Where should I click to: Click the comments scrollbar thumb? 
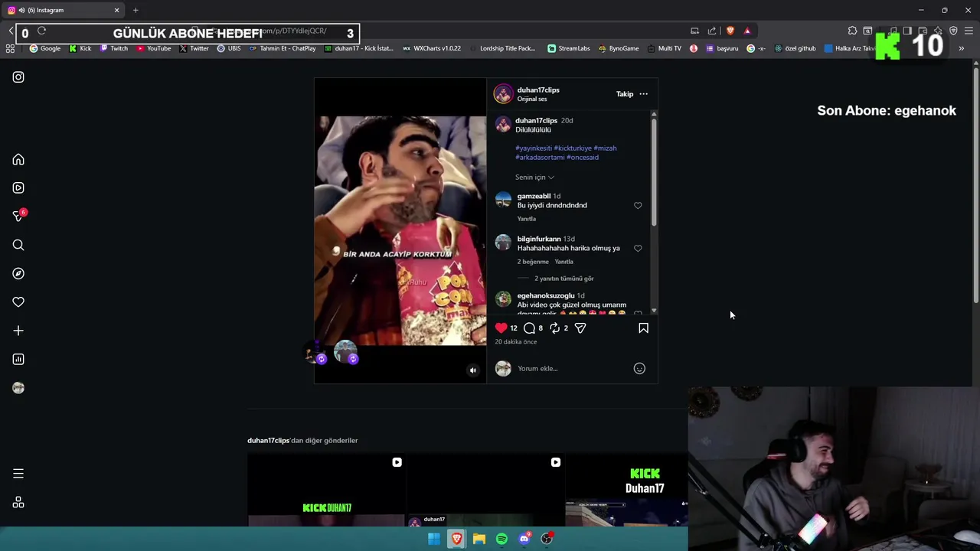click(654, 172)
